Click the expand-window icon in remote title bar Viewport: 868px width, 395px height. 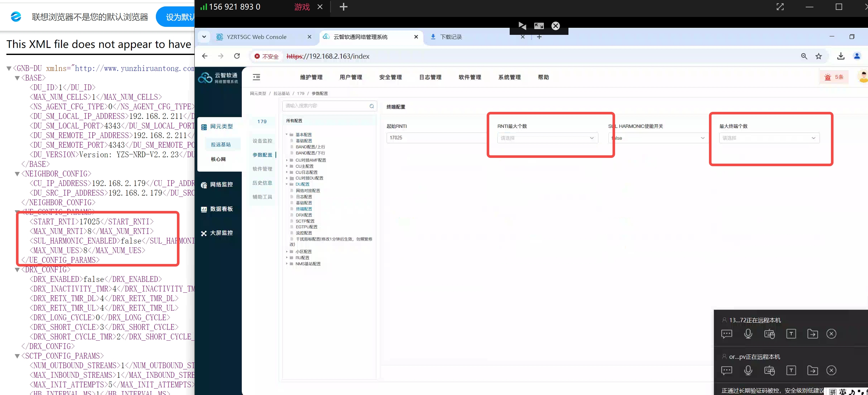click(x=780, y=7)
